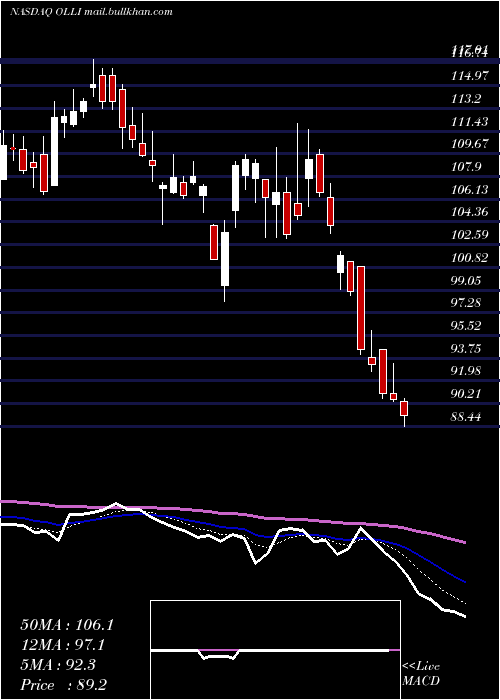
Task: Select the 95.52 price axis label
Action: coord(466,326)
